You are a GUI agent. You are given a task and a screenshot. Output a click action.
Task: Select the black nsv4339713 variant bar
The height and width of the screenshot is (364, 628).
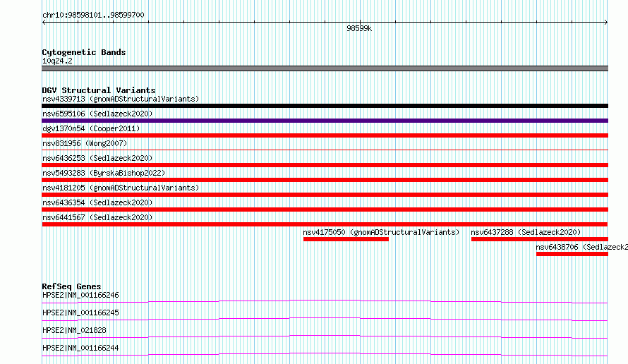(x=325, y=106)
